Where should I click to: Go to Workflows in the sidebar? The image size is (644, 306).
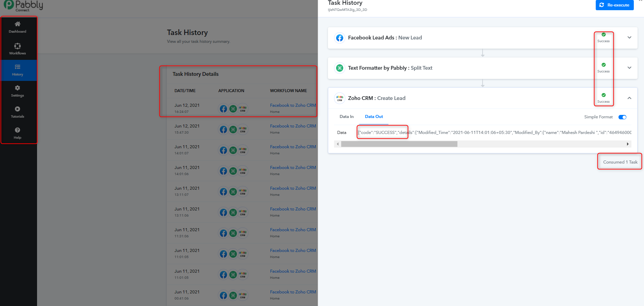(x=17, y=49)
